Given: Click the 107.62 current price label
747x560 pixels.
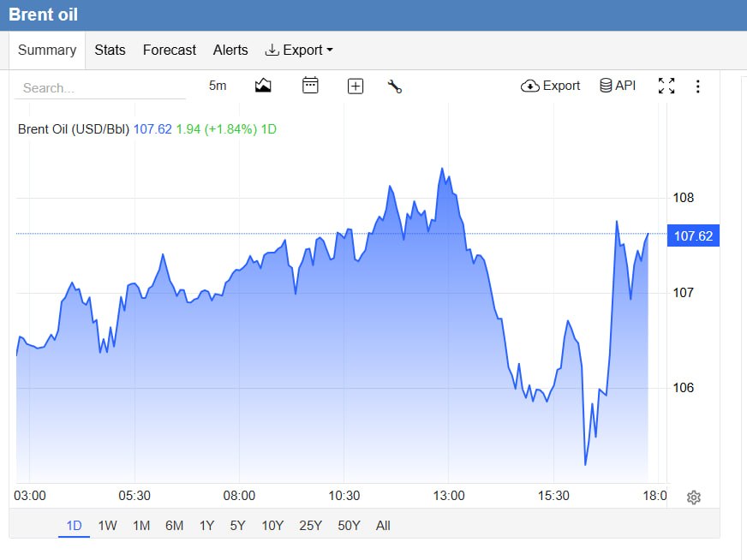Looking at the screenshot, I should [693, 235].
